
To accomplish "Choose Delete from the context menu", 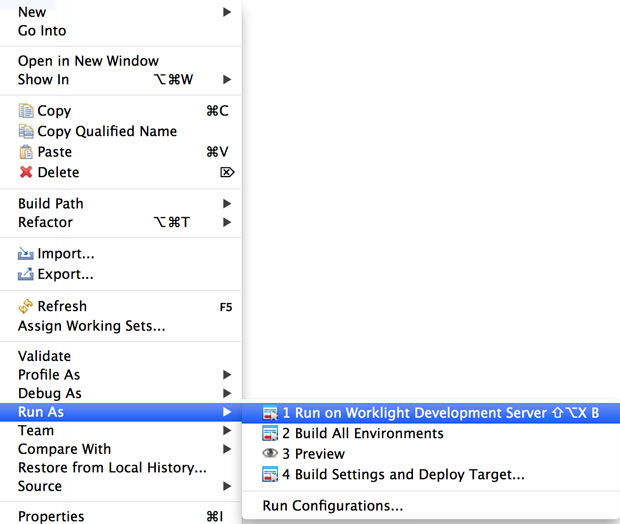I will [121, 172].
